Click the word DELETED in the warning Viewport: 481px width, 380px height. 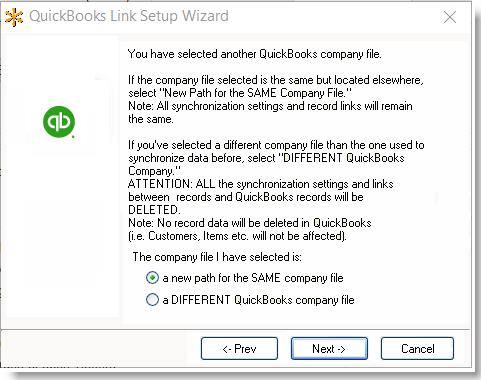pos(154,210)
